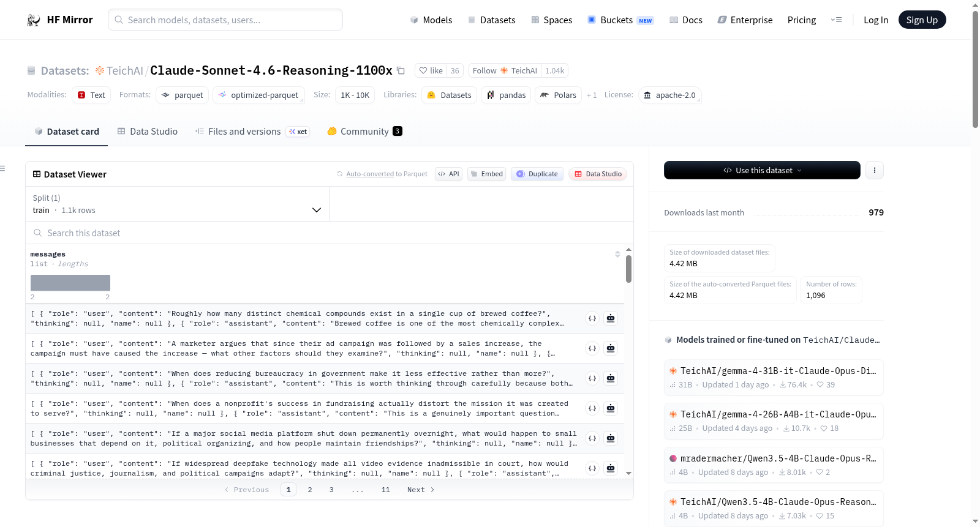Expand JSON for the brewed coffee row
980x527 pixels.
(592, 318)
